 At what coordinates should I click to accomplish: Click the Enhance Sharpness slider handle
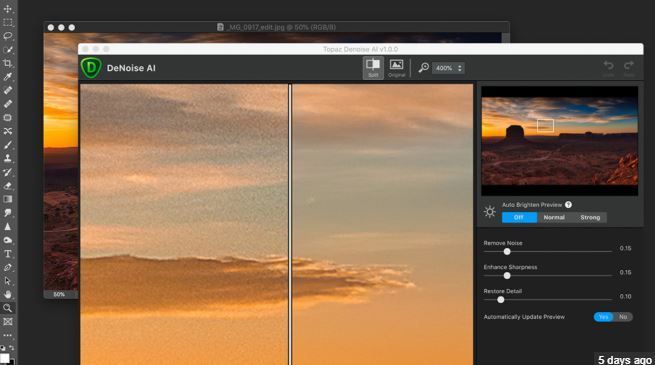507,276
